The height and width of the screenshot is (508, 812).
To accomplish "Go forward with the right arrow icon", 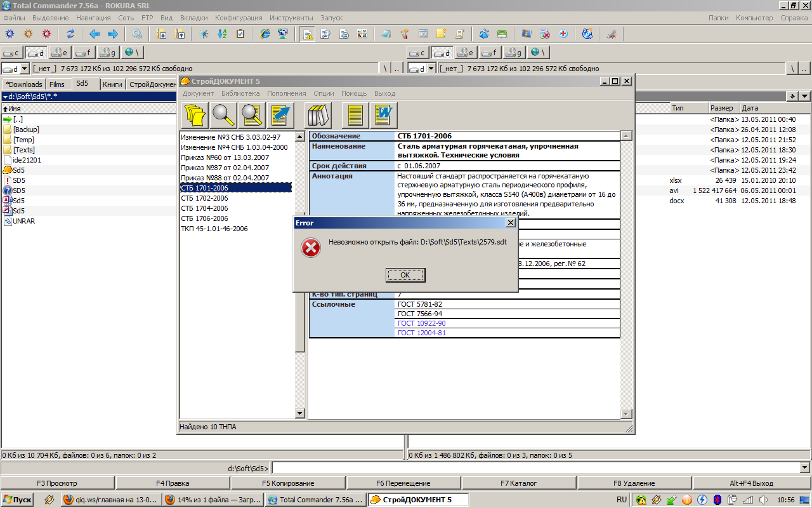I will pyautogui.click(x=113, y=34).
